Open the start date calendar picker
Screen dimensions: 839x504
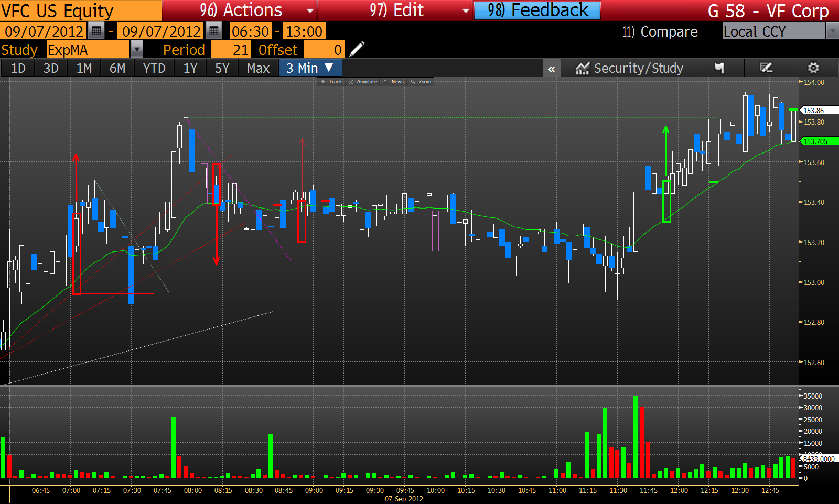coord(96,31)
